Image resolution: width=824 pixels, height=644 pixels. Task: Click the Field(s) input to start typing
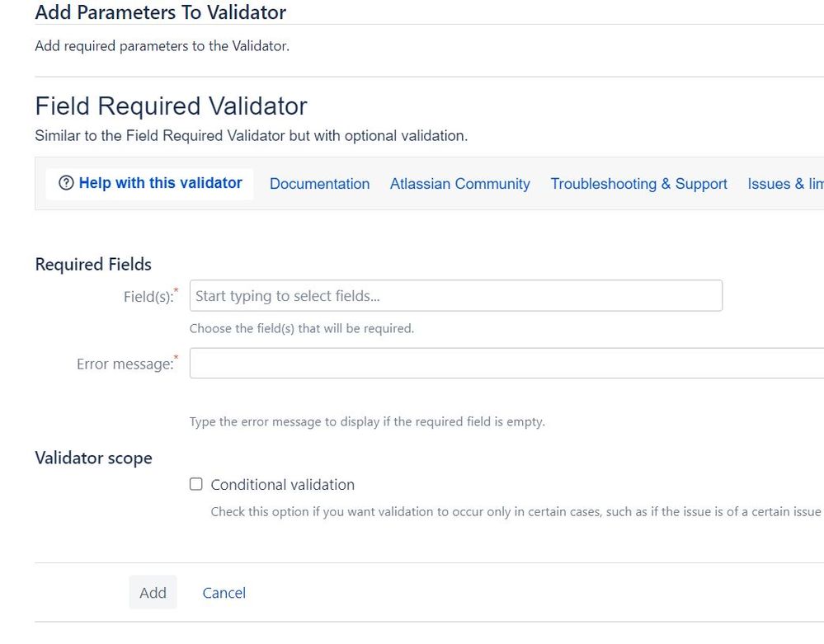[330, 295]
